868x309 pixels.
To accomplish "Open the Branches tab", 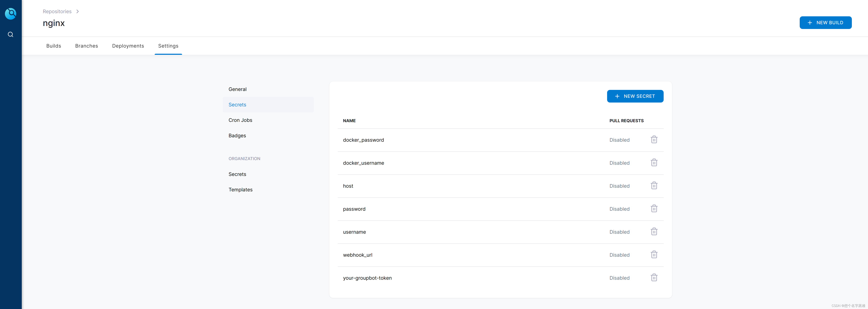I will pos(87,46).
